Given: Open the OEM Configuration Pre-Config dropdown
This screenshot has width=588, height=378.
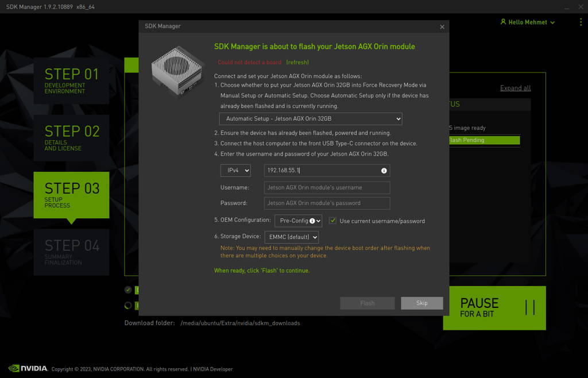Looking at the screenshot, I should coord(298,221).
